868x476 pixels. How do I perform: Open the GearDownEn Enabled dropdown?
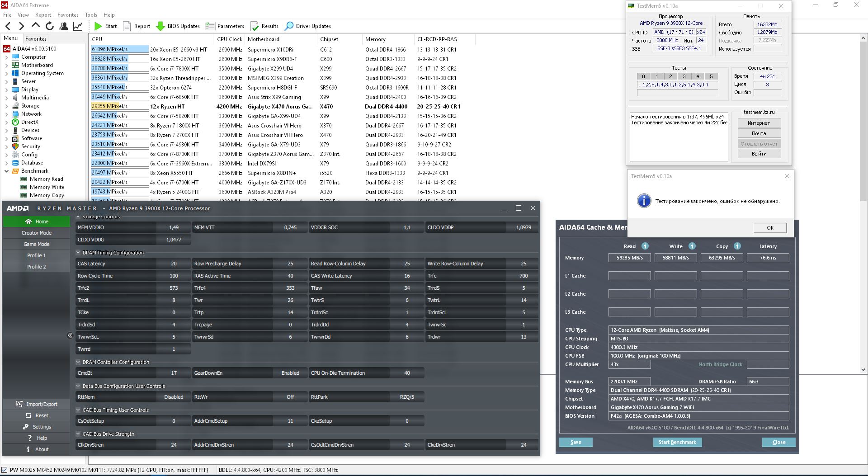click(290, 373)
